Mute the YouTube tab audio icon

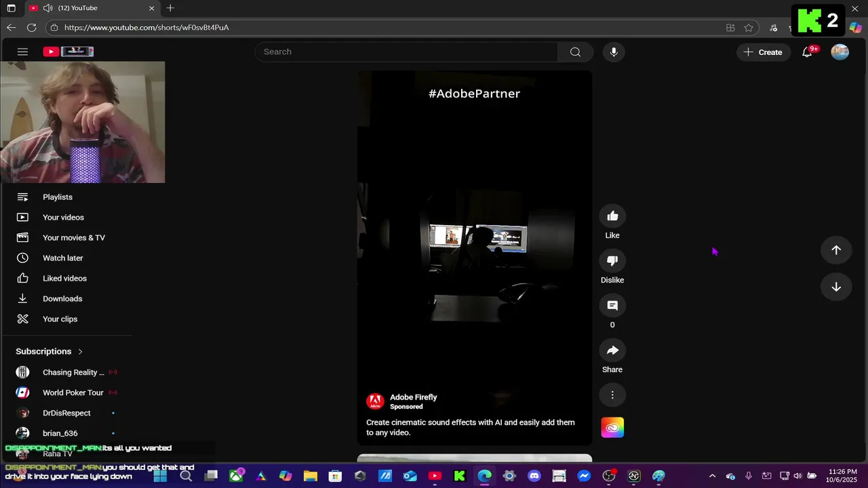47,8
